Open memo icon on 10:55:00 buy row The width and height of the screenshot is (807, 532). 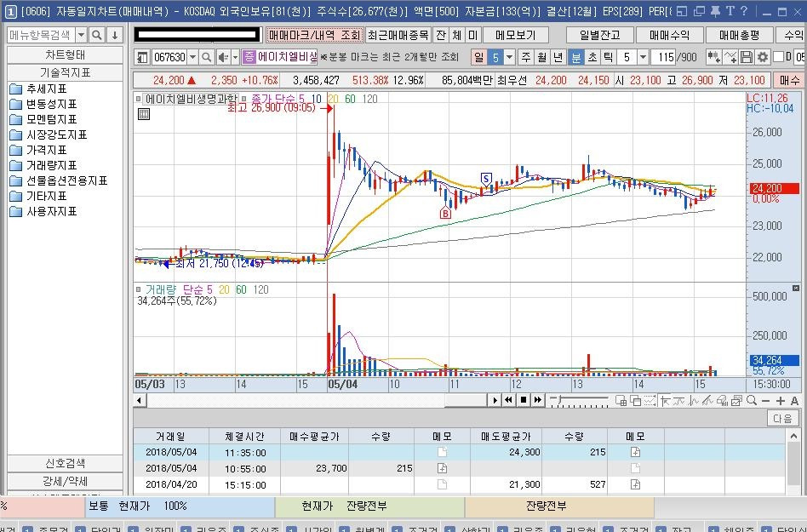[x=442, y=468]
